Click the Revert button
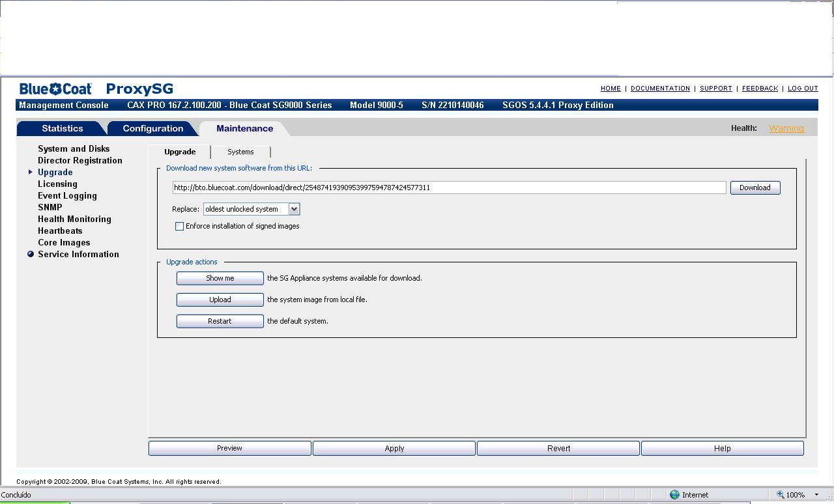Screen dimensions: 834x504 [x=558, y=448]
